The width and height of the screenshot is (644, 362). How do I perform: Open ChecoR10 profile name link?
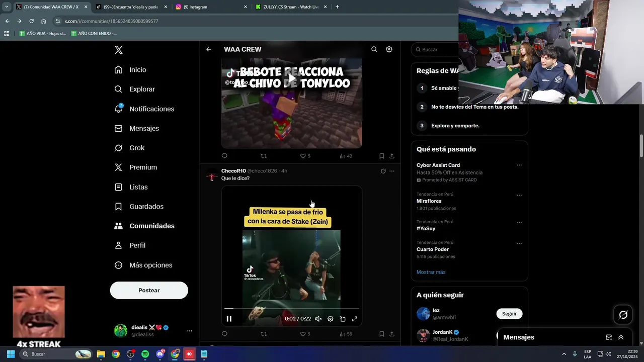(233, 171)
